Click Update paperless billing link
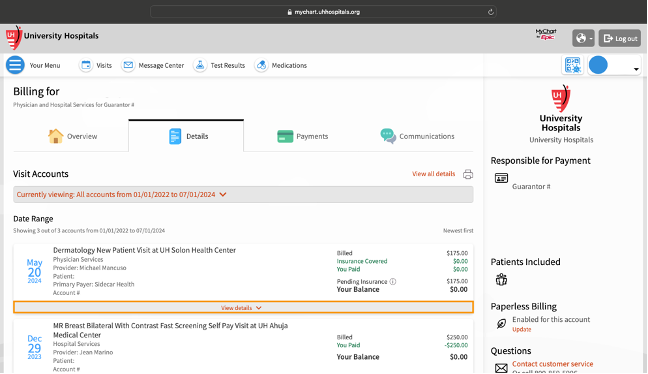This screenshot has width=648, height=374. point(522,329)
